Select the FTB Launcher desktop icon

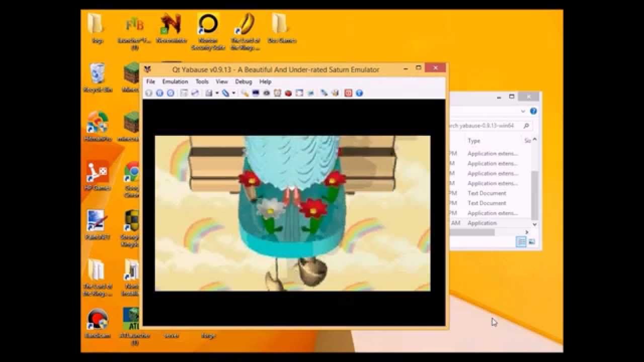pyautogui.click(x=134, y=32)
